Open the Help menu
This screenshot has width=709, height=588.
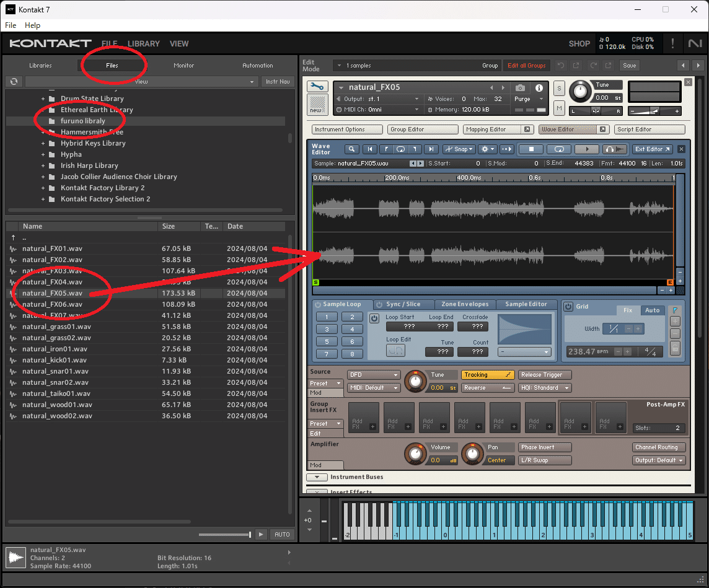pyautogui.click(x=32, y=25)
